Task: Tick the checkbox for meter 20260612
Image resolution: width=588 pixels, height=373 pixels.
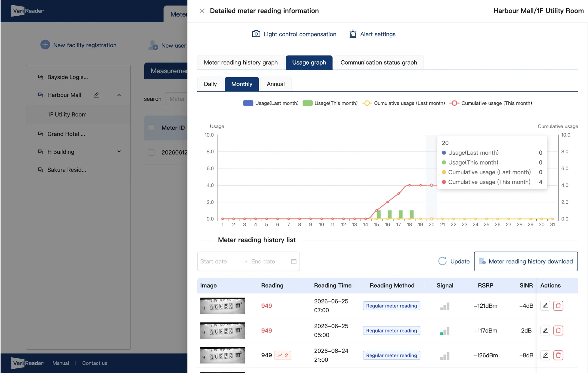Action: pyautogui.click(x=151, y=153)
